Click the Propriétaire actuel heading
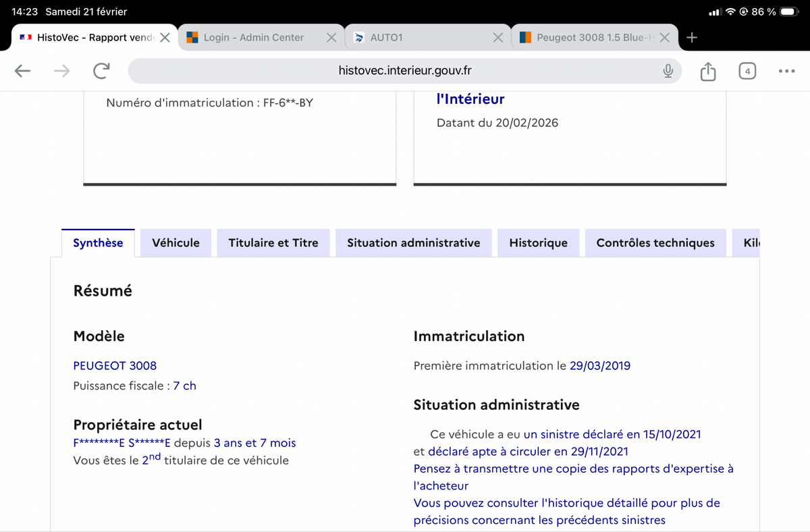 pyautogui.click(x=138, y=425)
